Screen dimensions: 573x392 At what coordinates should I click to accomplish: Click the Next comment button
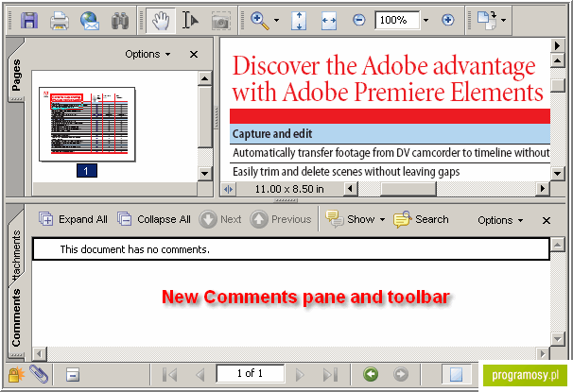coord(220,219)
